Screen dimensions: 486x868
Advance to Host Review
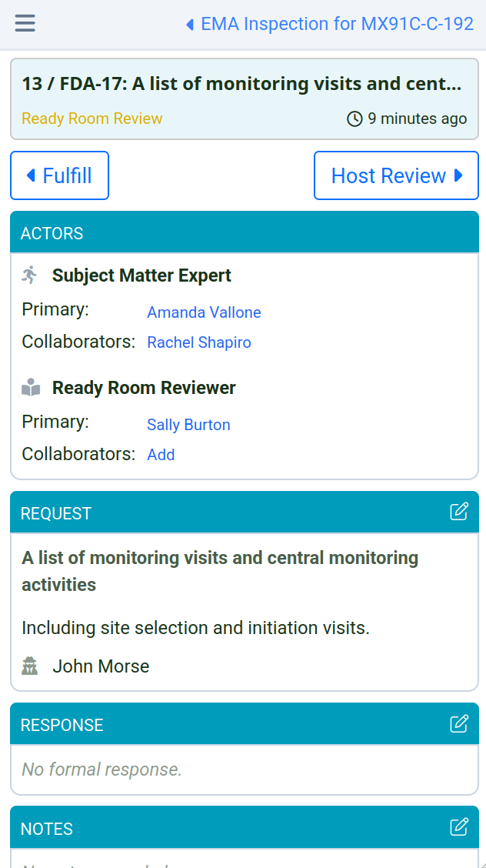click(x=396, y=175)
